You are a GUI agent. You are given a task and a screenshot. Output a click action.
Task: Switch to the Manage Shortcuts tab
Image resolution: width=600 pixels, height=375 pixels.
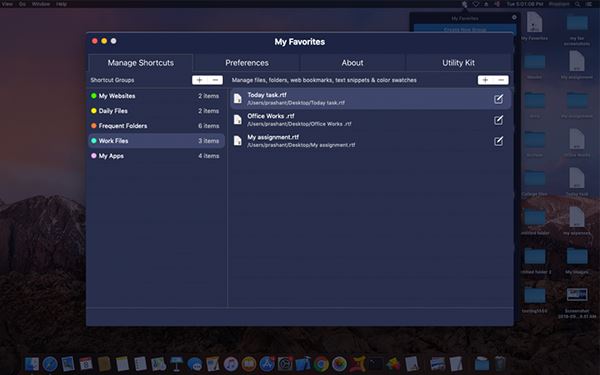coord(140,63)
